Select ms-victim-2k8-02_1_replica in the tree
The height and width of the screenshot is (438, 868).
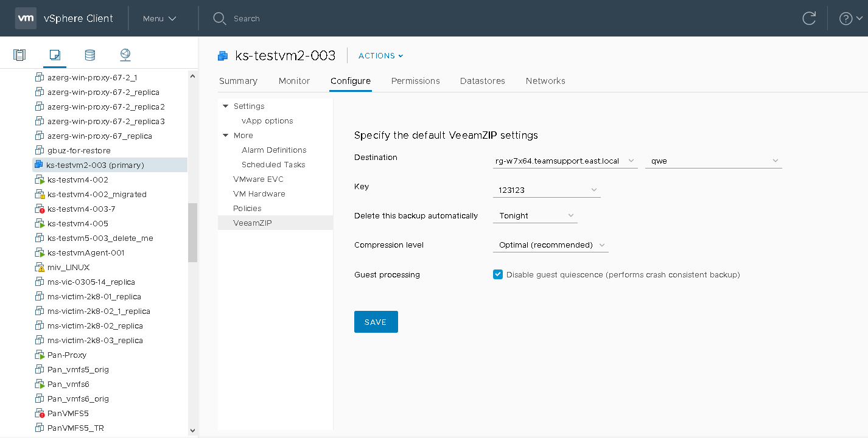pos(99,311)
